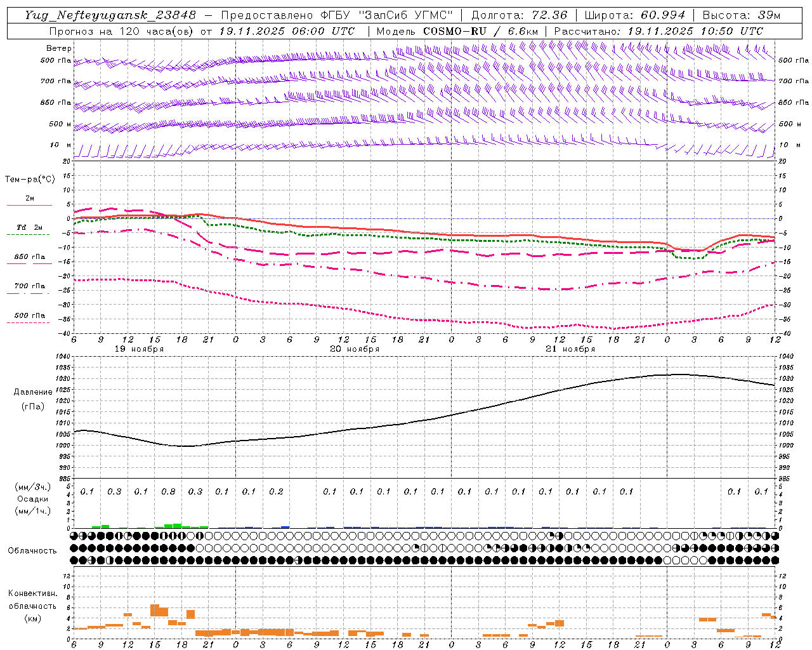The height and width of the screenshot is (650, 812).
Task: Click the Конвективн. convective cloud label
Action: point(32,594)
